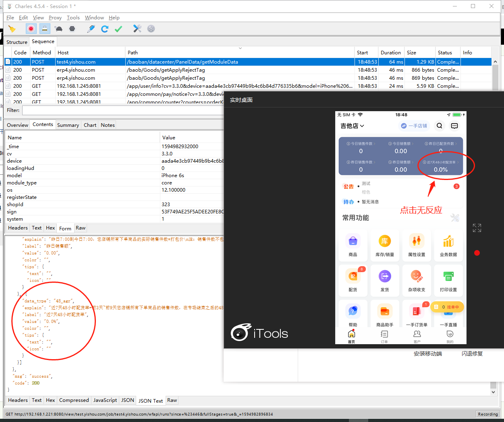Show request Raw tab
504x422 pixels.
coord(81,228)
